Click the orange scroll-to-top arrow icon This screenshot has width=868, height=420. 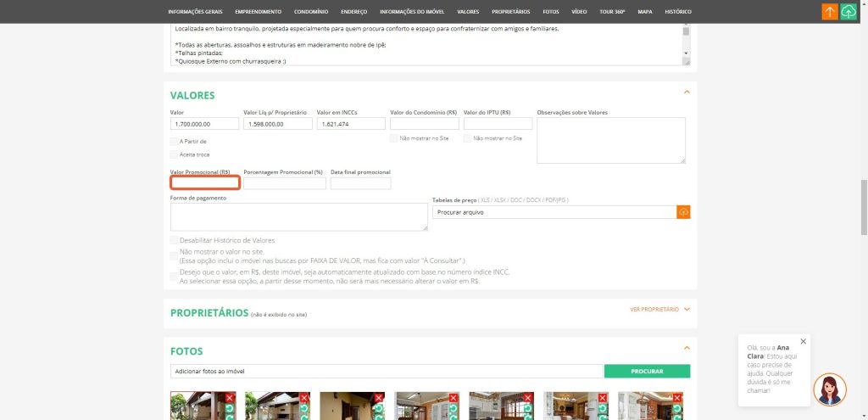830,12
